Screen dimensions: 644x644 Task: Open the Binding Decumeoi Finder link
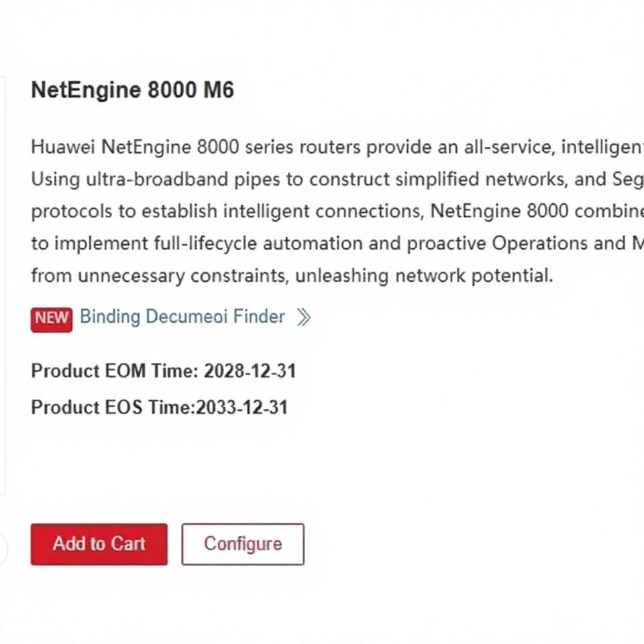[182, 317]
